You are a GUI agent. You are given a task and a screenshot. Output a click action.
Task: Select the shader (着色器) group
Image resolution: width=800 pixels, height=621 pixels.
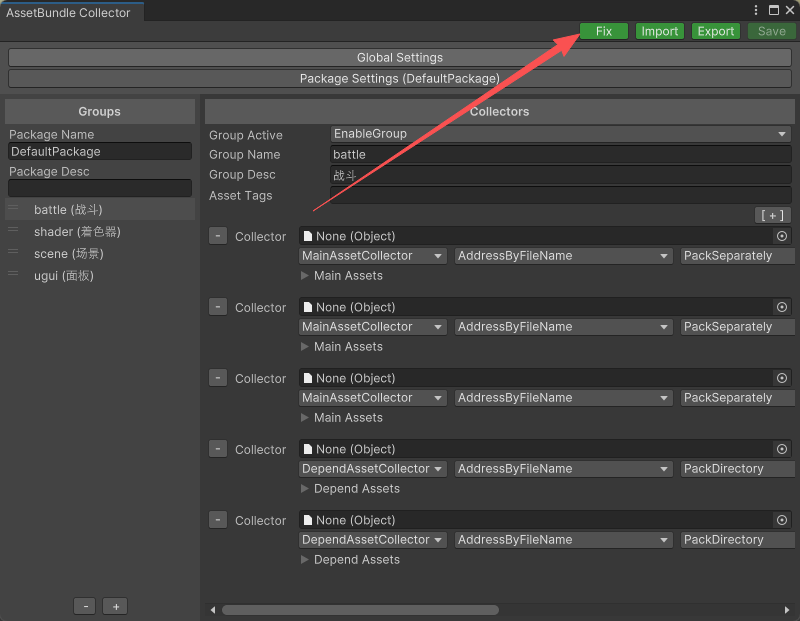pyautogui.click(x=100, y=232)
